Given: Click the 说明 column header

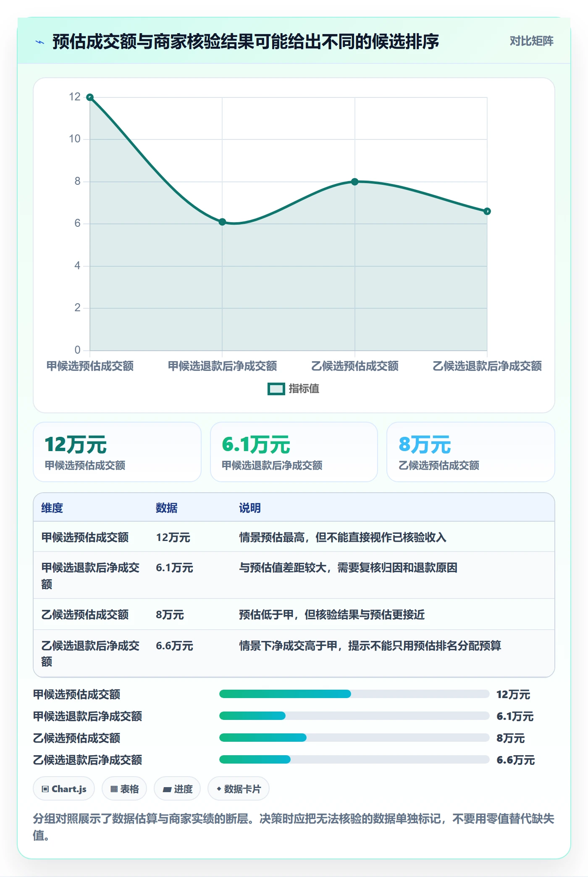Looking at the screenshot, I should click(250, 508).
